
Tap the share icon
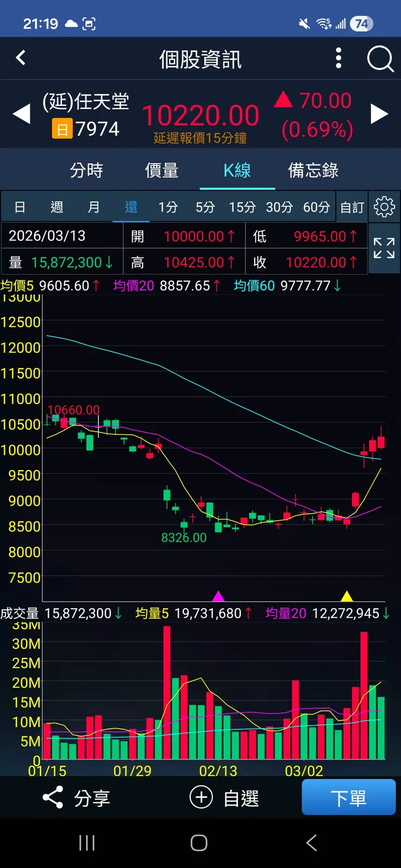(x=53, y=798)
